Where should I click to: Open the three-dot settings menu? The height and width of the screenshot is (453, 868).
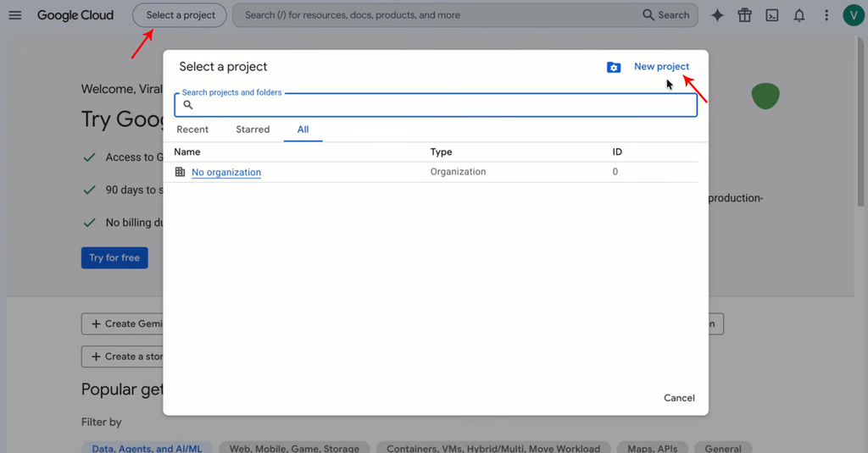point(826,15)
